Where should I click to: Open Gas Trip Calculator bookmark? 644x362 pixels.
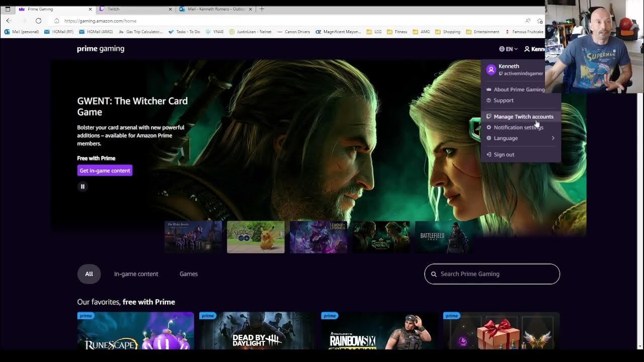pyautogui.click(x=140, y=32)
